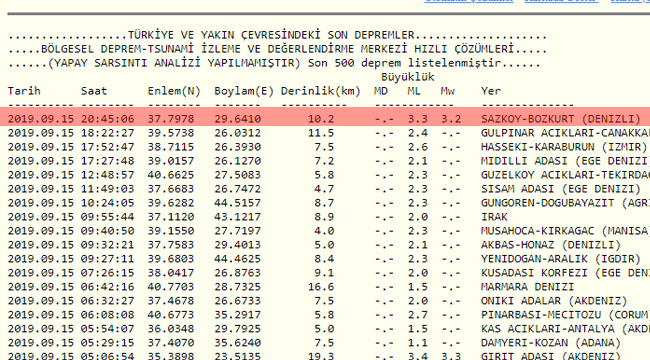Select the SISAM ADASI (EGE DENIZI) row
The width and height of the screenshot is (650, 360).
click(x=325, y=189)
